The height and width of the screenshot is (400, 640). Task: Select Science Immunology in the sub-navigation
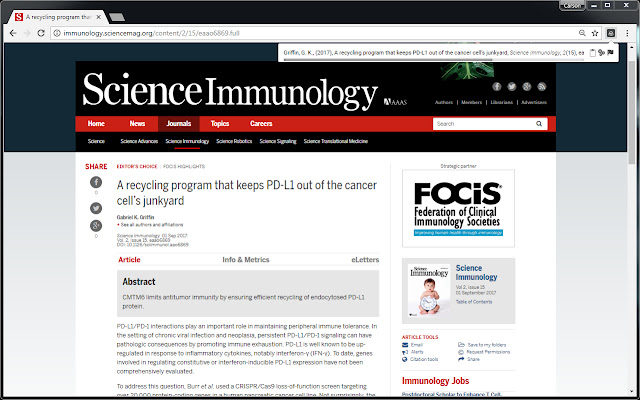click(187, 141)
